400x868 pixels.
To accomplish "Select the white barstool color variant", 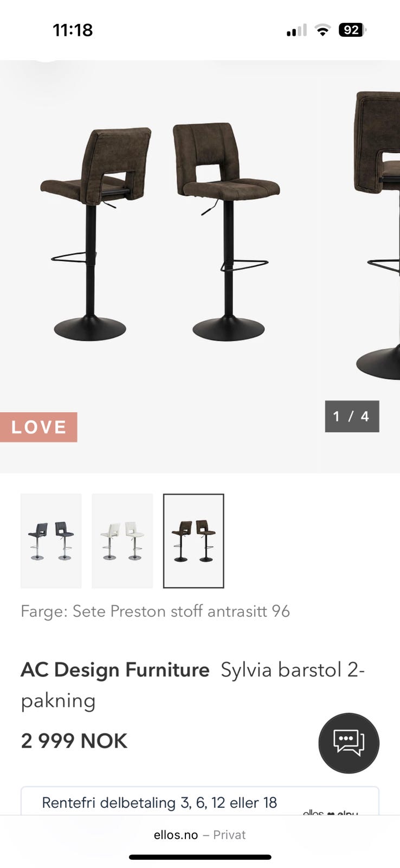I will (122, 541).
